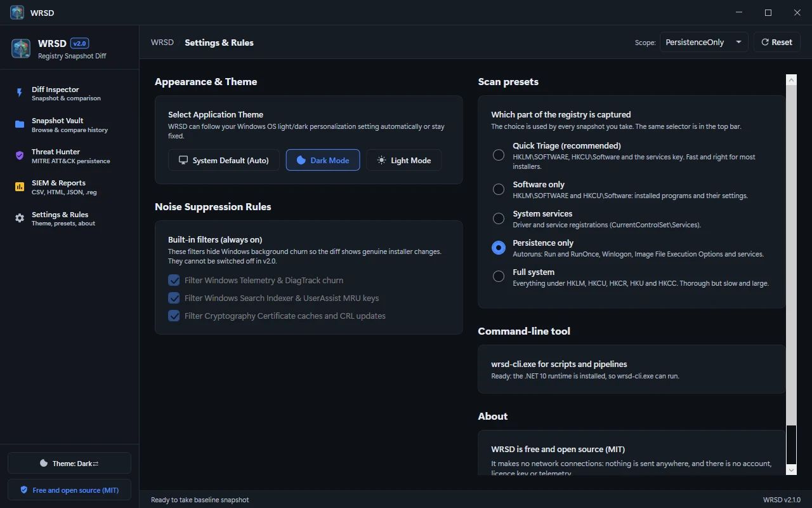This screenshot has width=812, height=508.
Task: Click the WRSD breadcrumb before Settings & Rules
Action: coord(162,43)
